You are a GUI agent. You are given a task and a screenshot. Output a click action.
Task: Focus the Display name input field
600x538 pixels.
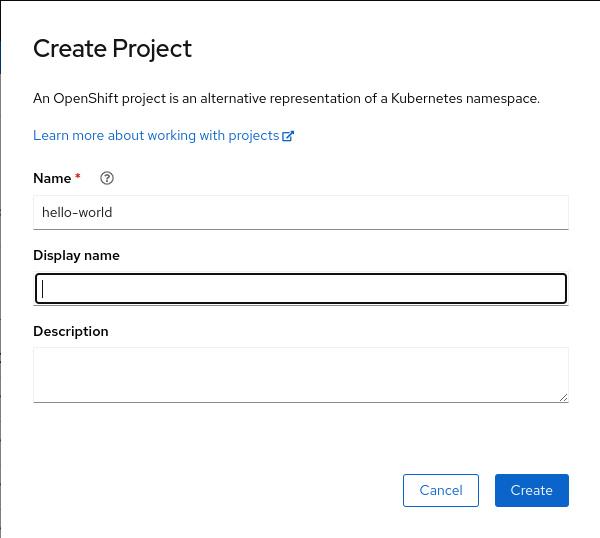point(301,289)
